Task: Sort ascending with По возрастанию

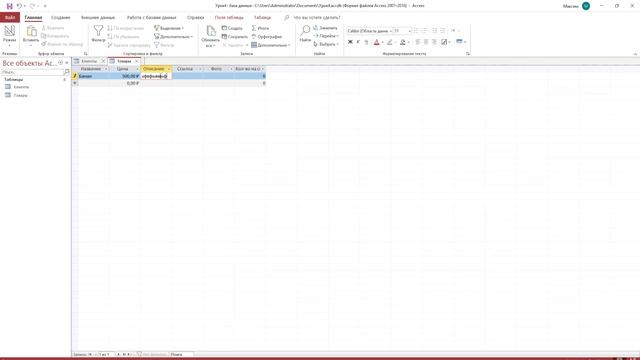Action: click(126, 28)
